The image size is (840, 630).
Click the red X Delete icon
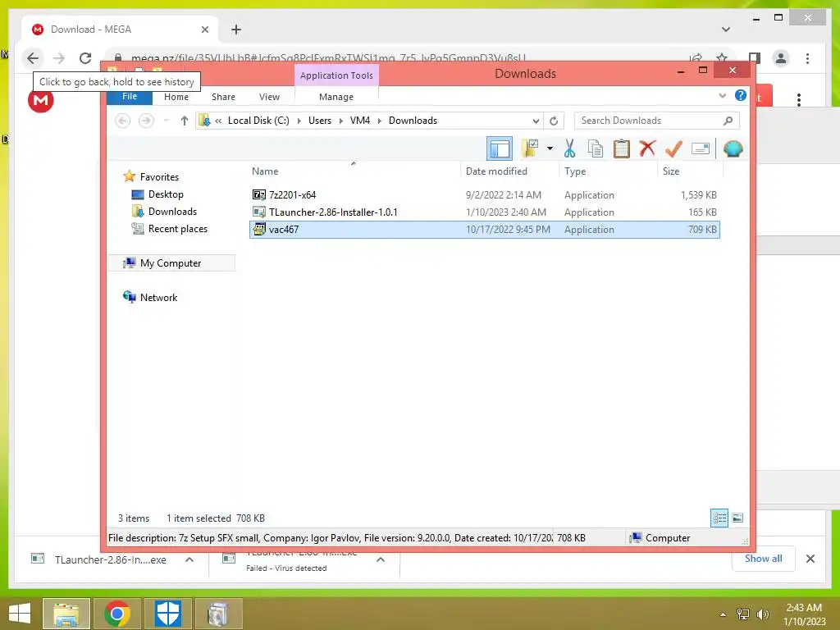tap(647, 148)
